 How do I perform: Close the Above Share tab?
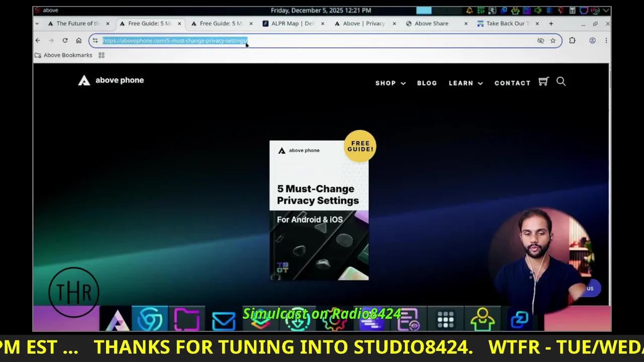pos(466,23)
